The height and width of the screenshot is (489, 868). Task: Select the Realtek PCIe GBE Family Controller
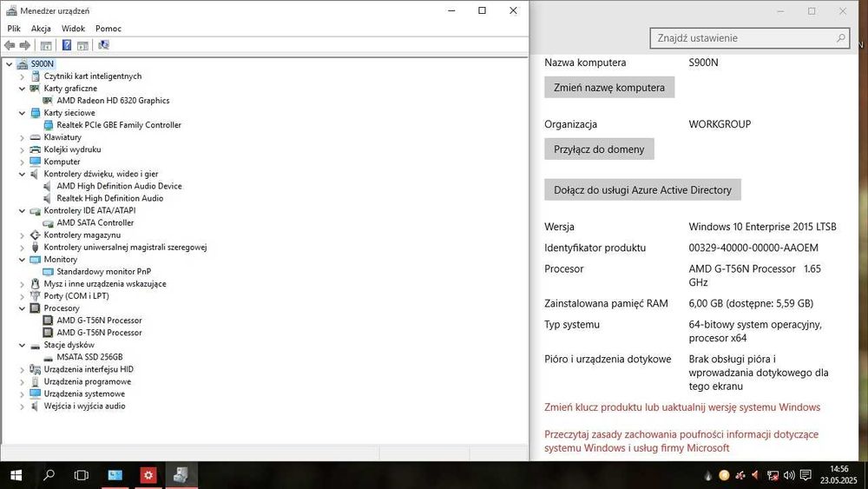(118, 124)
